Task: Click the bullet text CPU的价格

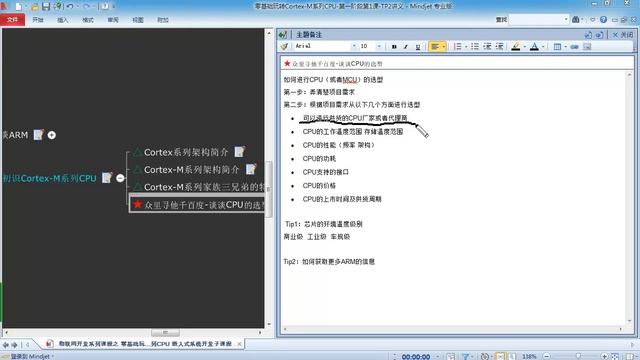Action: coord(319,186)
